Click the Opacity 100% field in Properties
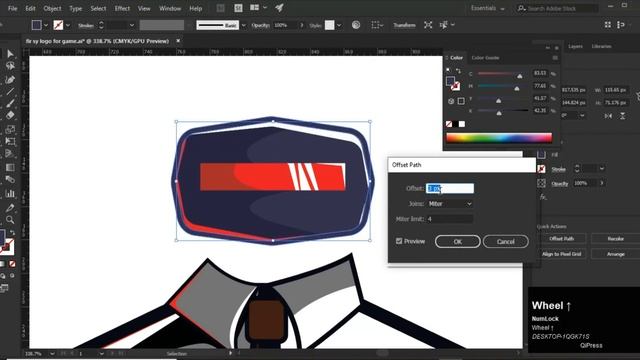Image resolution: width=640 pixels, height=360 pixels. pyautogui.click(x=585, y=183)
